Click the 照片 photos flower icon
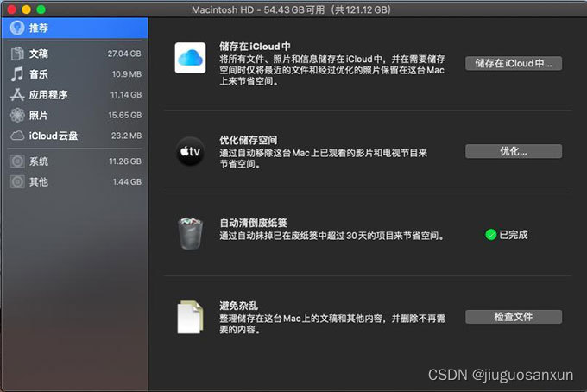 point(17,115)
